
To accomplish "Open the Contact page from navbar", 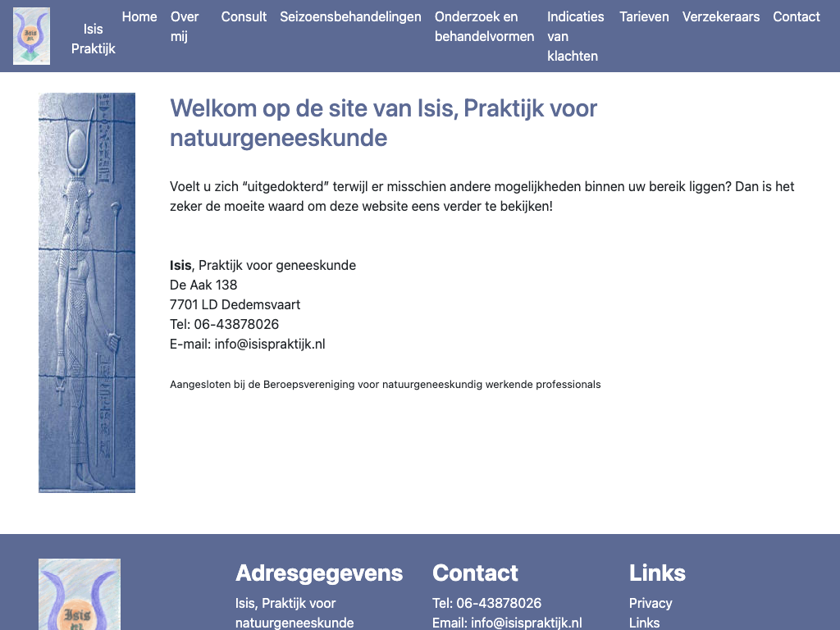I will [x=796, y=16].
